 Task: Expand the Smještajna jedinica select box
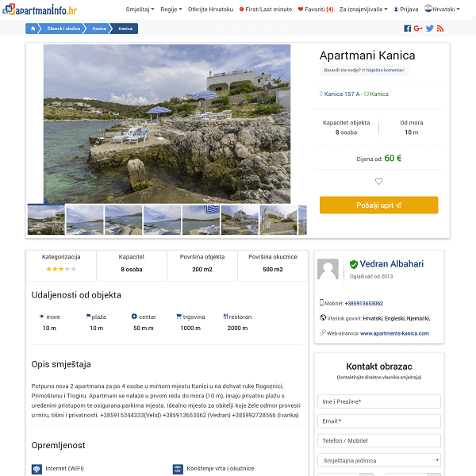(x=378, y=460)
